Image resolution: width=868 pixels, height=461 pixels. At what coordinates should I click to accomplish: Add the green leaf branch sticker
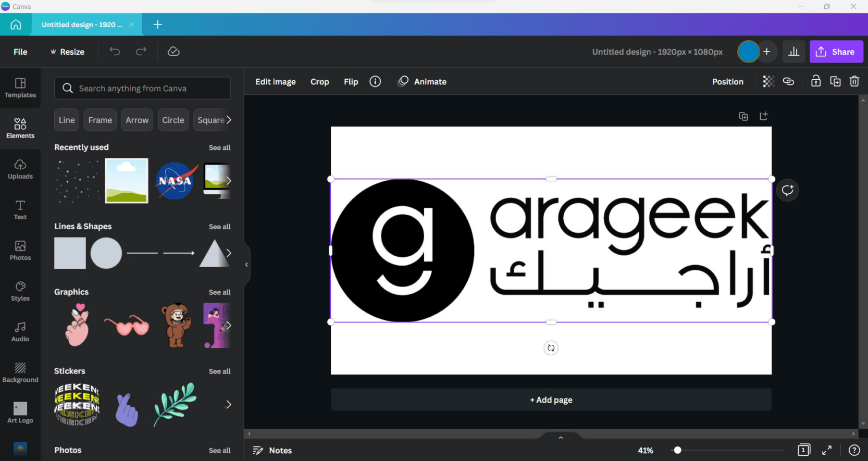[175, 405]
